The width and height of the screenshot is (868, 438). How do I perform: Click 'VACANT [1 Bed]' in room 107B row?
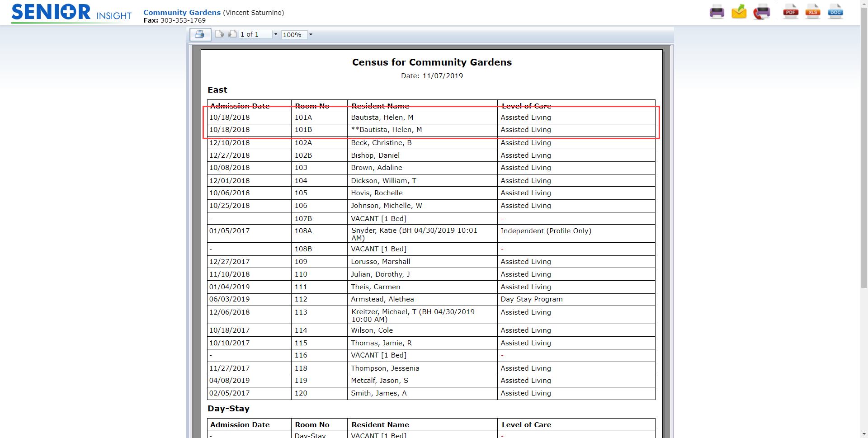tap(379, 219)
